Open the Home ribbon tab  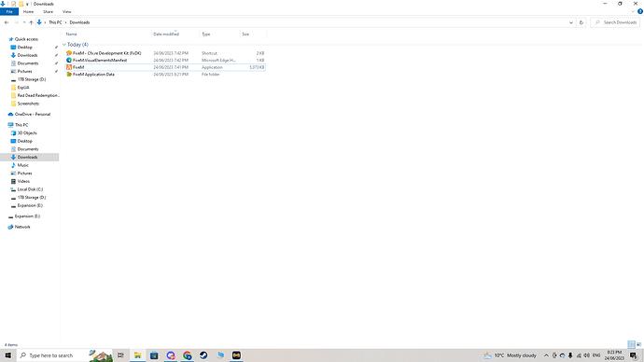click(x=28, y=12)
